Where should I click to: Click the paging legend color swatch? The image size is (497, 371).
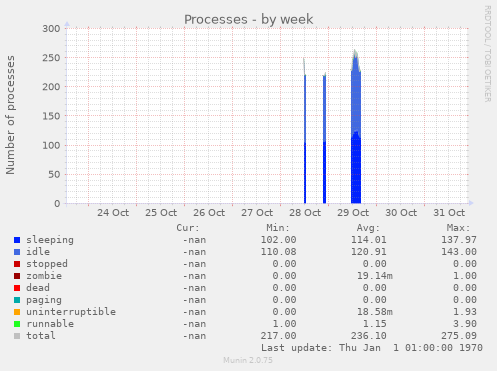click(17, 300)
